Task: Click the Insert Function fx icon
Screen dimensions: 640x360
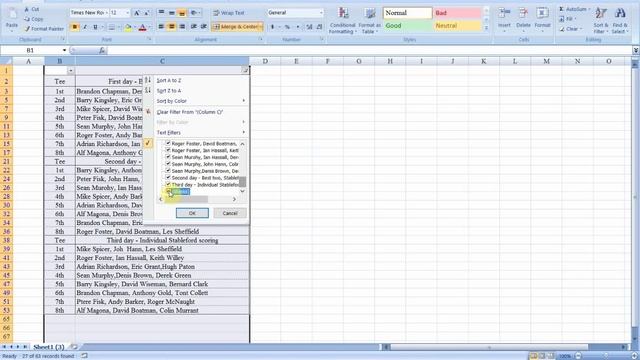Action: coord(102,50)
